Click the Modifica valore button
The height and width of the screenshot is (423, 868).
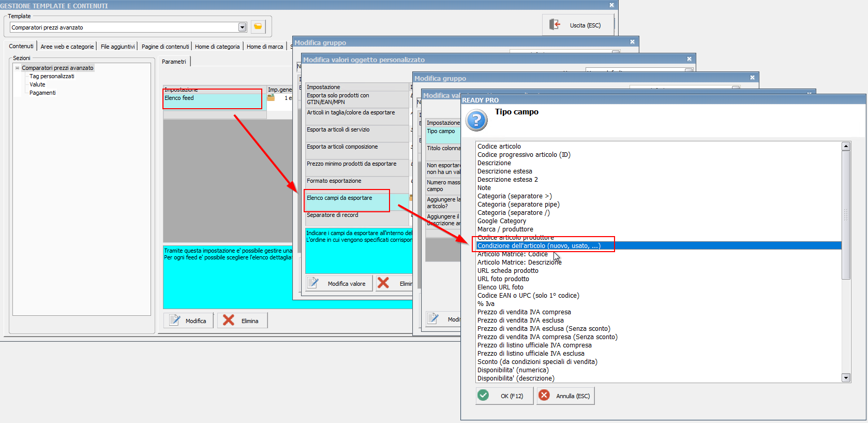click(339, 283)
